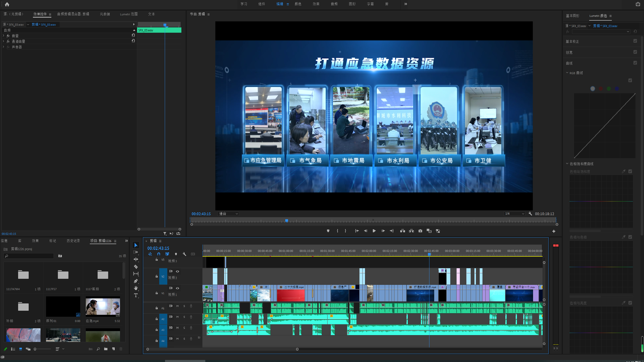
Task: Uncheck the 基本校正 checkbox
Action: (x=635, y=41)
